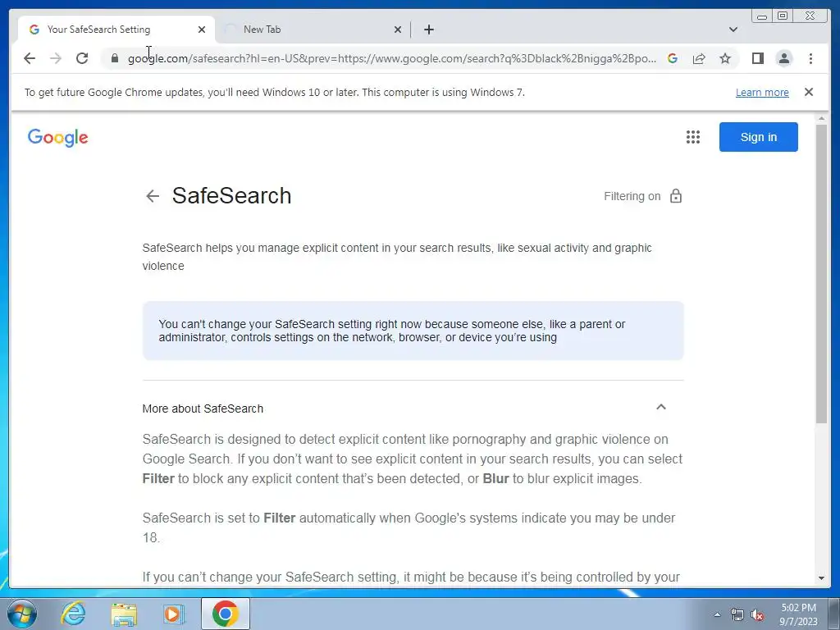The width and height of the screenshot is (840, 630).
Task: Open the Google apps grid
Action: pyautogui.click(x=693, y=137)
